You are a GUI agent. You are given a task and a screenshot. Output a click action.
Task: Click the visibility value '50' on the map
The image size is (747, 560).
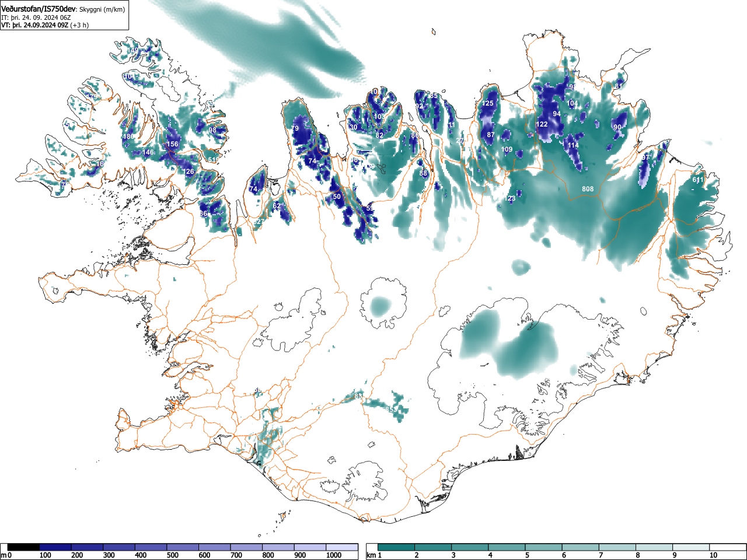tap(337, 197)
